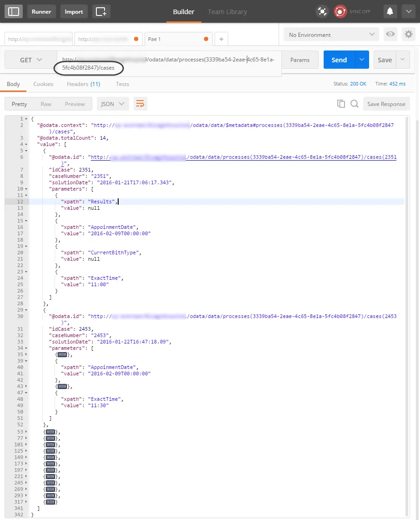Click the 200 OK status text

(358, 84)
